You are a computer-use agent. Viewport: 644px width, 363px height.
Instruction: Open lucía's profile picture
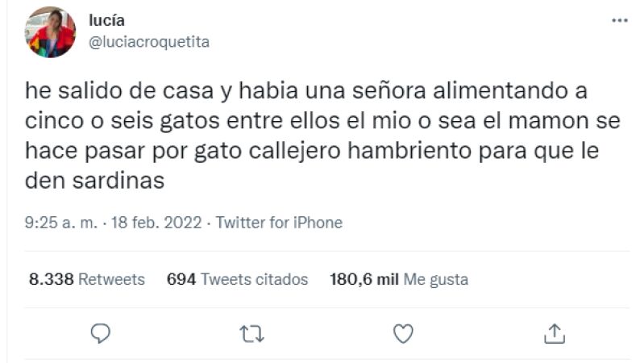[x=50, y=32]
